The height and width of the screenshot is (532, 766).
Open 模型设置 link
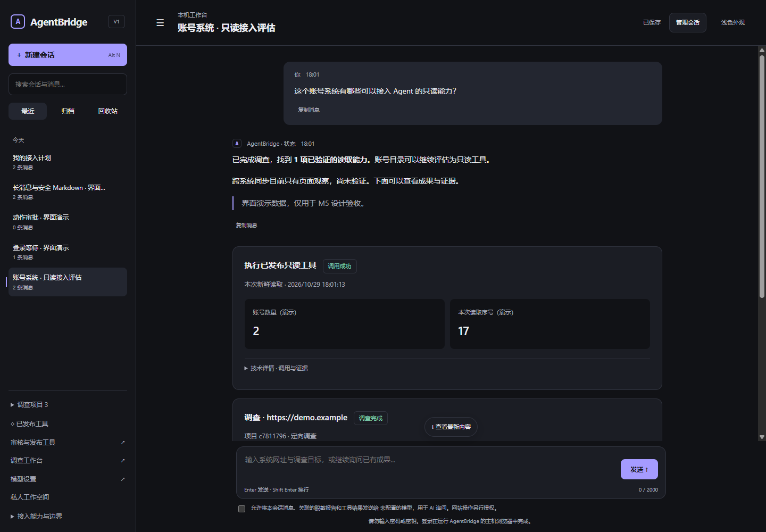coord(23,479)
